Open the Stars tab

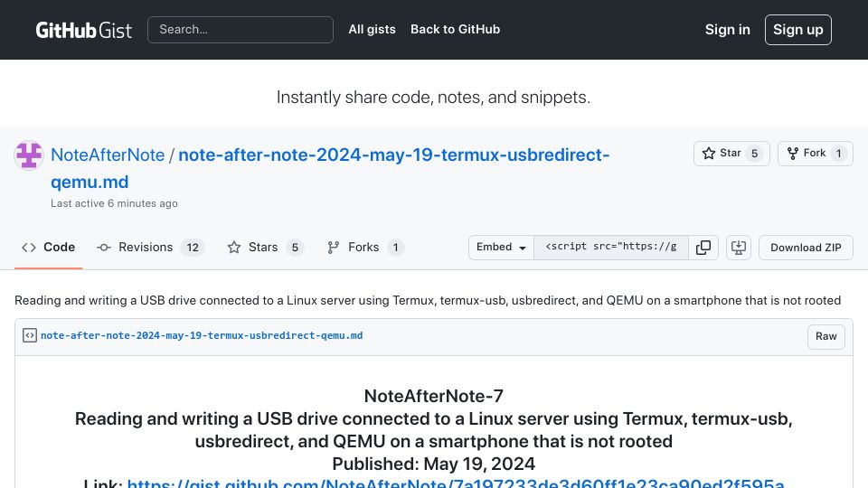[265, 248]
